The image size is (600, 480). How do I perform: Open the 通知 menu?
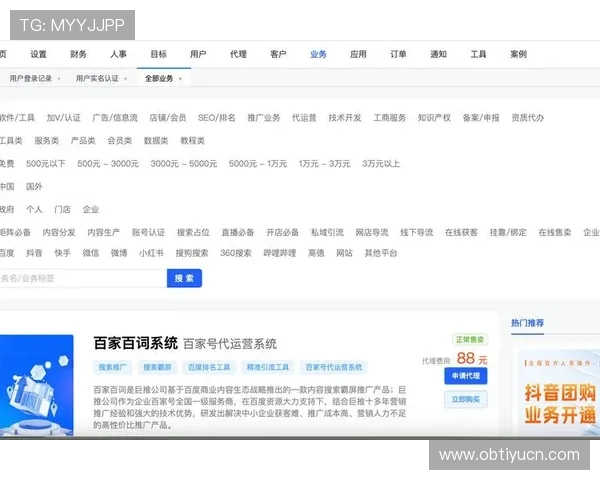coord(439,54)
